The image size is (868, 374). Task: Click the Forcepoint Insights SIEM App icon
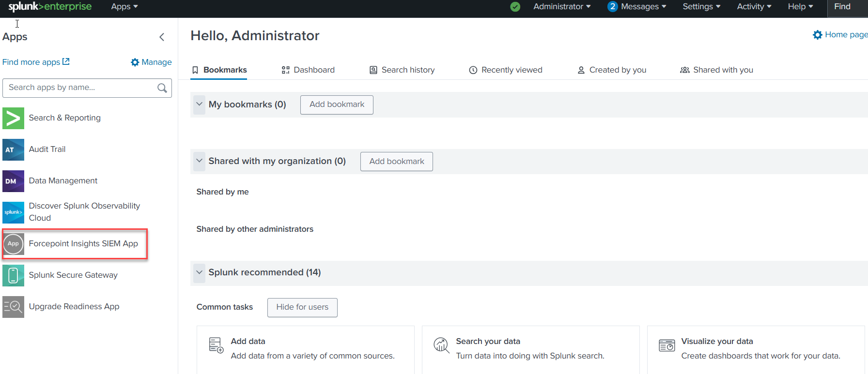(x=13, y=244)
